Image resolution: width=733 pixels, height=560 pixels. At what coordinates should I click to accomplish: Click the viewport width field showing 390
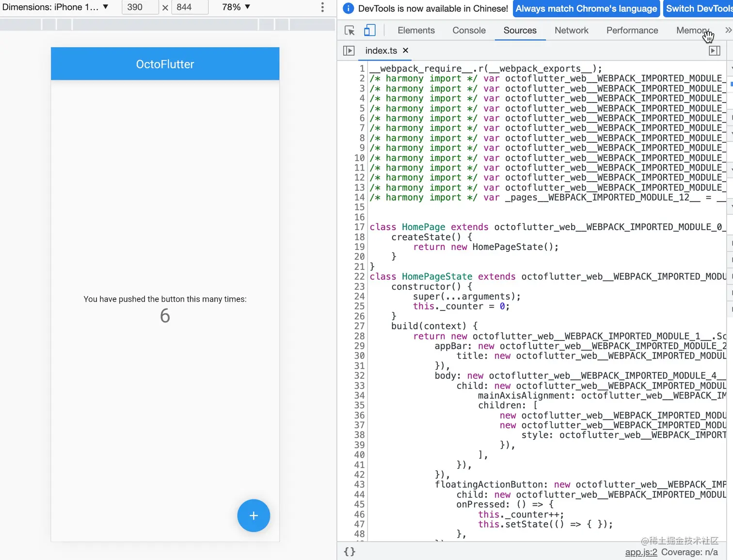(x=140, y=7)
